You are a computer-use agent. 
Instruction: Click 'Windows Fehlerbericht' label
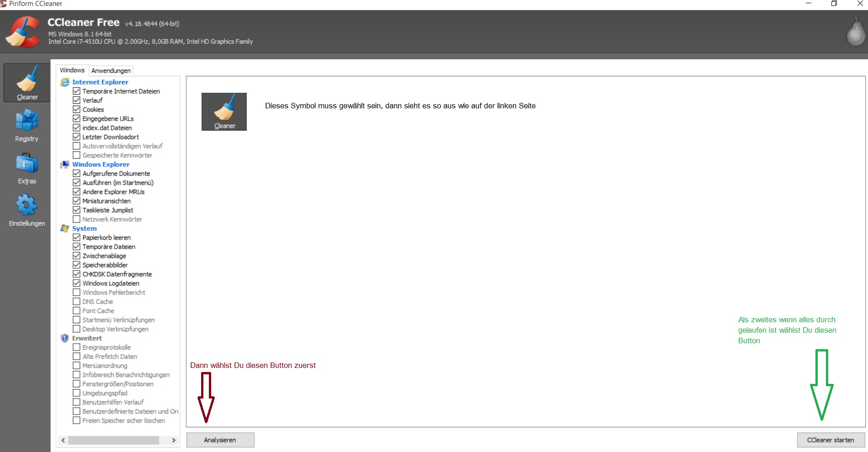coord(114,292)
